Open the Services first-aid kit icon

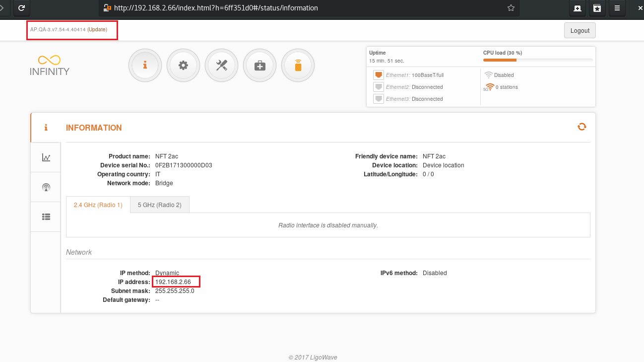click(x=259, y=65)
